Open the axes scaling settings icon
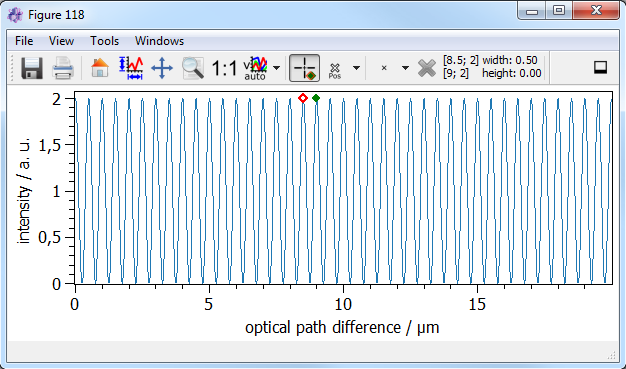 131,68
